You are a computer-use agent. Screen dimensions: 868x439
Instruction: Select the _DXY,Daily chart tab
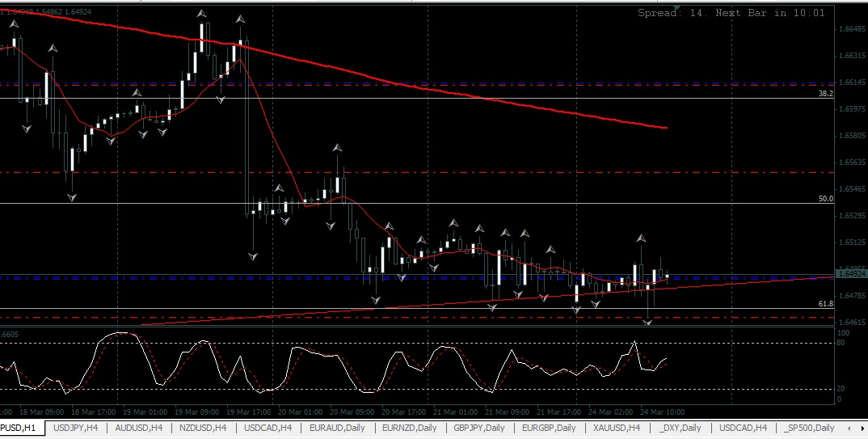680,428
